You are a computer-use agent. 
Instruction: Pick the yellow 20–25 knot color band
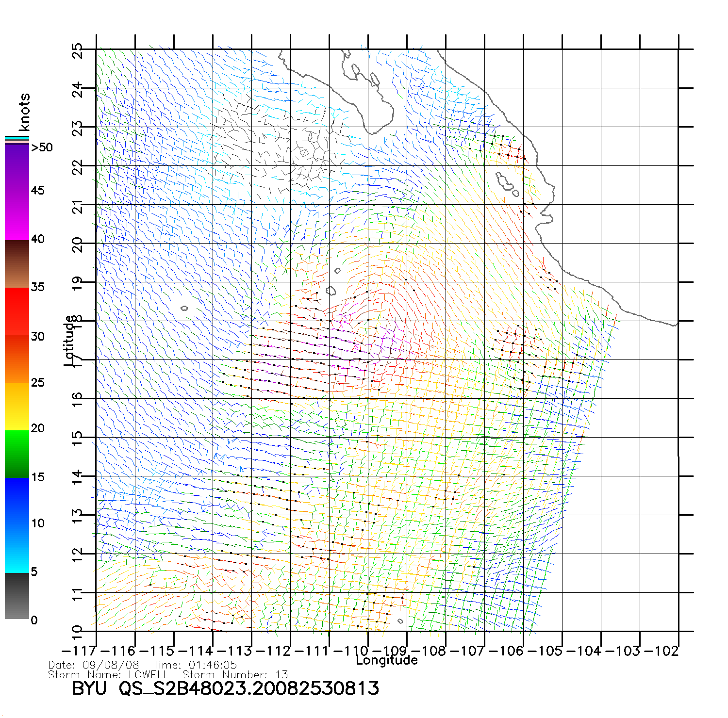pyautogui.click(x=17, y=407)
